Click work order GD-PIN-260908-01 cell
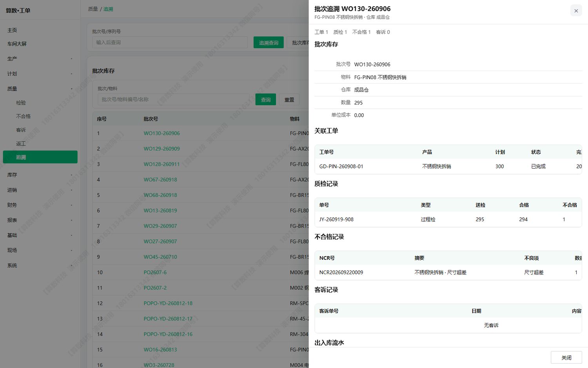 tap(341, 166)
